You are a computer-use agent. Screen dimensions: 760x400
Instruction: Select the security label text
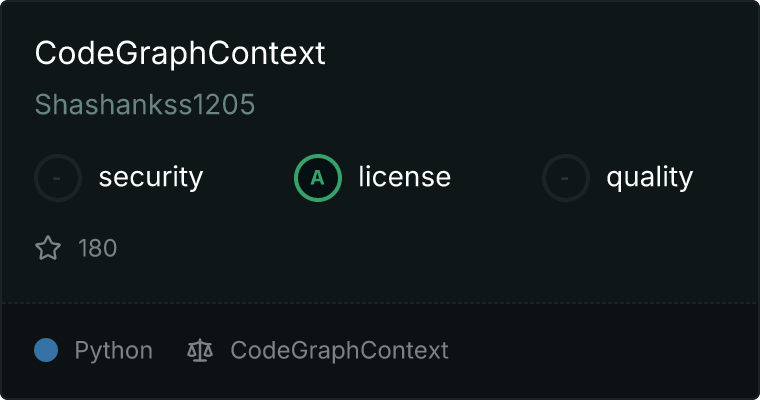(x=150, y=178)
